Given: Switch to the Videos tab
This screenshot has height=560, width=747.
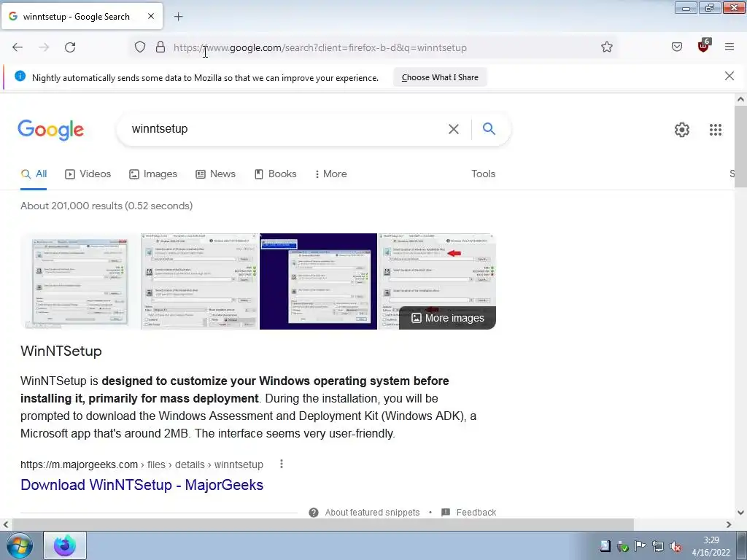Looking at the screenshot, I should point(88,174).
